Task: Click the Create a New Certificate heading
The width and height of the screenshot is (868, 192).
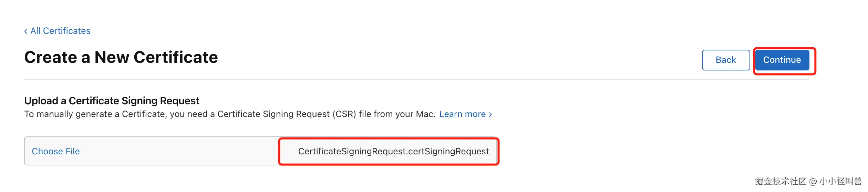Action: coord(121,57)
